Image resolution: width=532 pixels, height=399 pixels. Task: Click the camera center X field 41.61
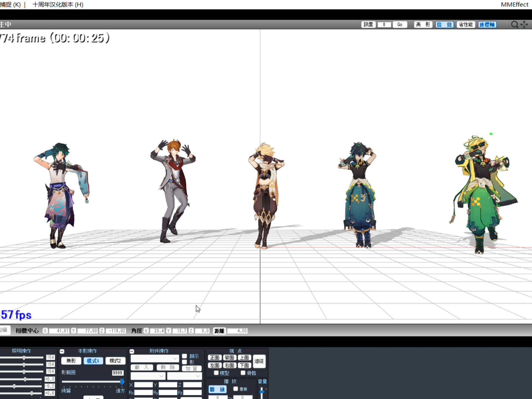click(x=59, y=331)
